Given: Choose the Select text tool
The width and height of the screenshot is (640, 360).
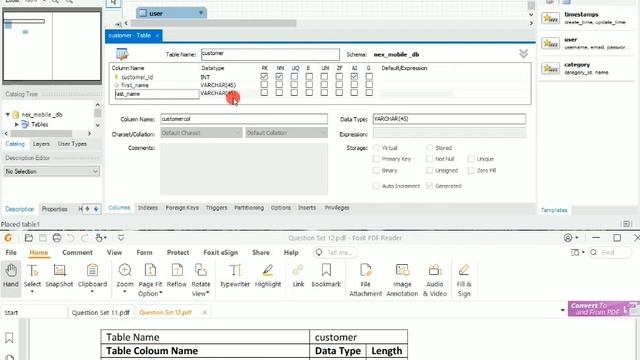Looking at the screenshot, I should pyautogui.click(x=32, y=278).
